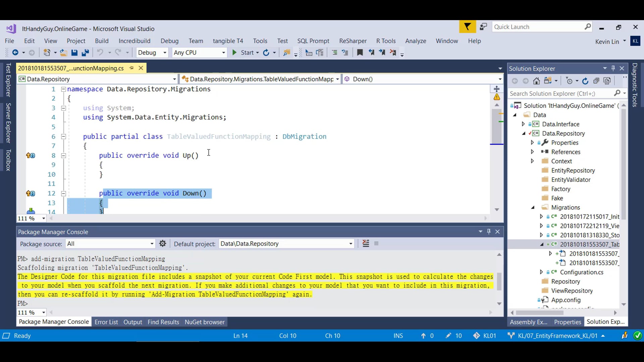Refresh the Solution Explorer
This screenshot has width=644, height=362.
[x=586, y=81]
